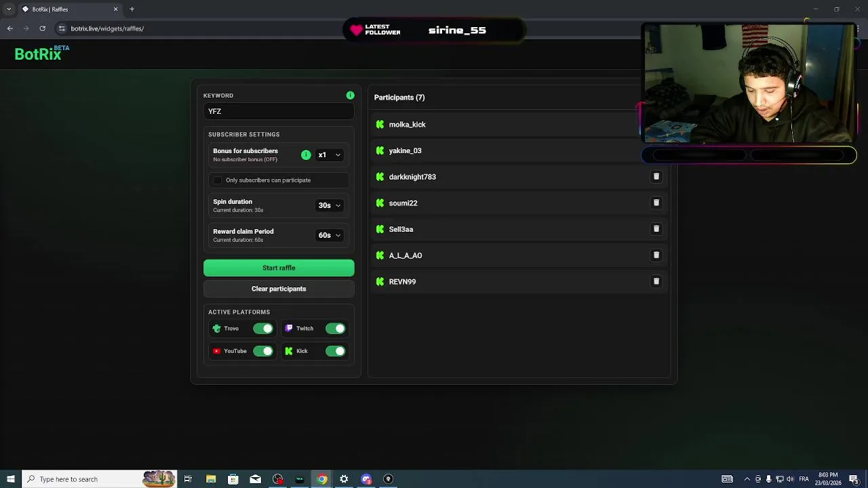This screenshot has width=868, height=488.
Task: Click the Kick logo next to molka_kick
Action: coord(380,125)
